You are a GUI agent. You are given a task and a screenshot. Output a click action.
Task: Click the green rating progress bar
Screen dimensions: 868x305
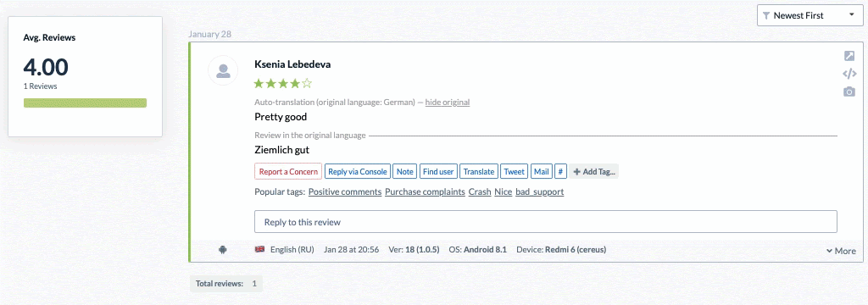pos(86,103)
